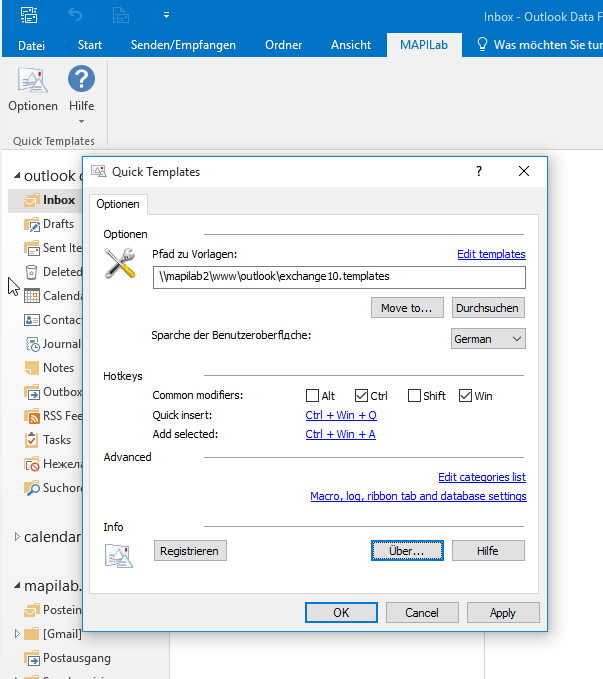Switch to Senden/Empfangen tab
This screenshot has height=679, width=603.
(183, 45)
